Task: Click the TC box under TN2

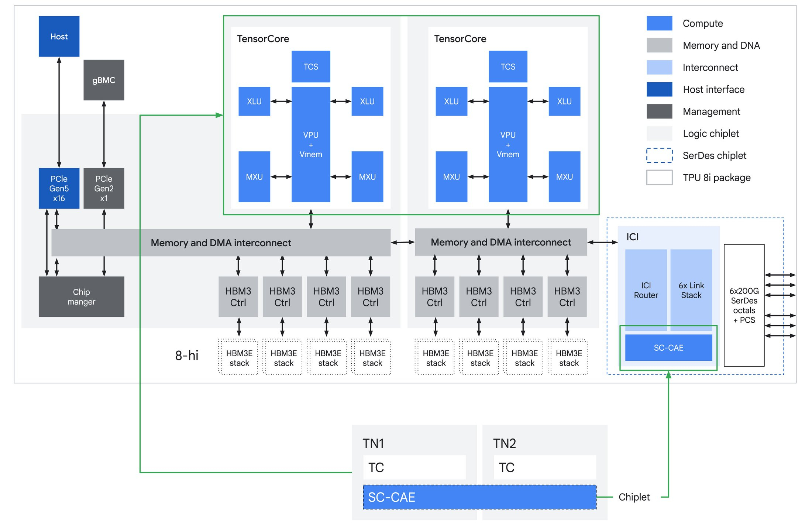Action: [545, 467]
